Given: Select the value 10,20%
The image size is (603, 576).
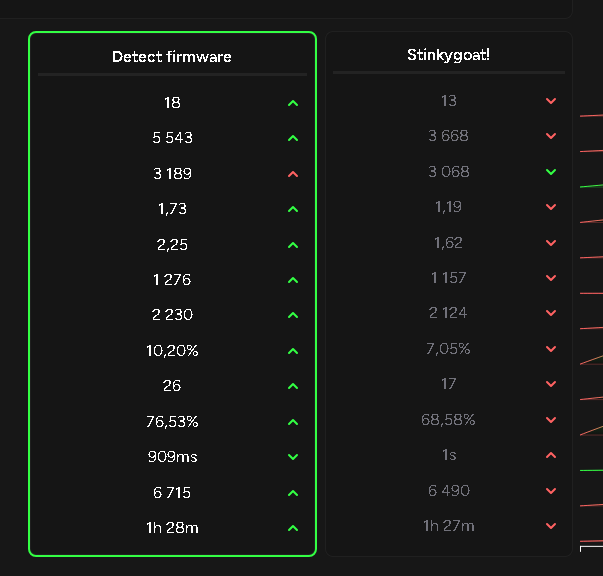Looking at the screenshot, I should point(172,351).
